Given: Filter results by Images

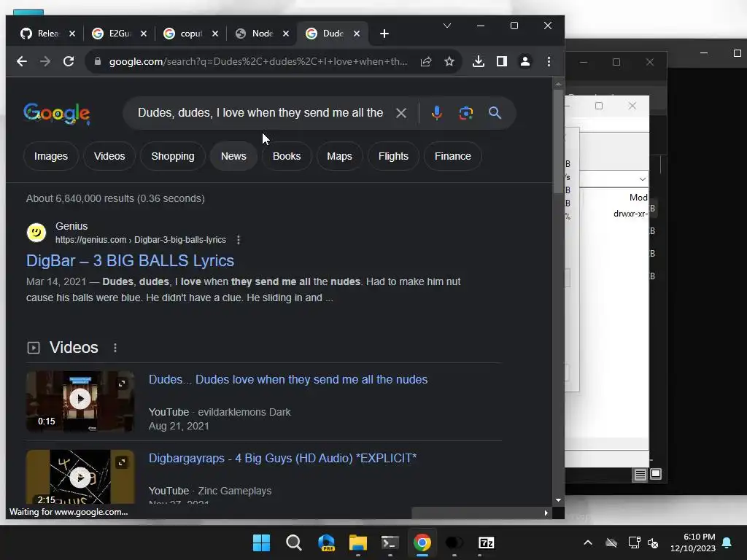Looking at the screenshot, I should tap(51, 156).
